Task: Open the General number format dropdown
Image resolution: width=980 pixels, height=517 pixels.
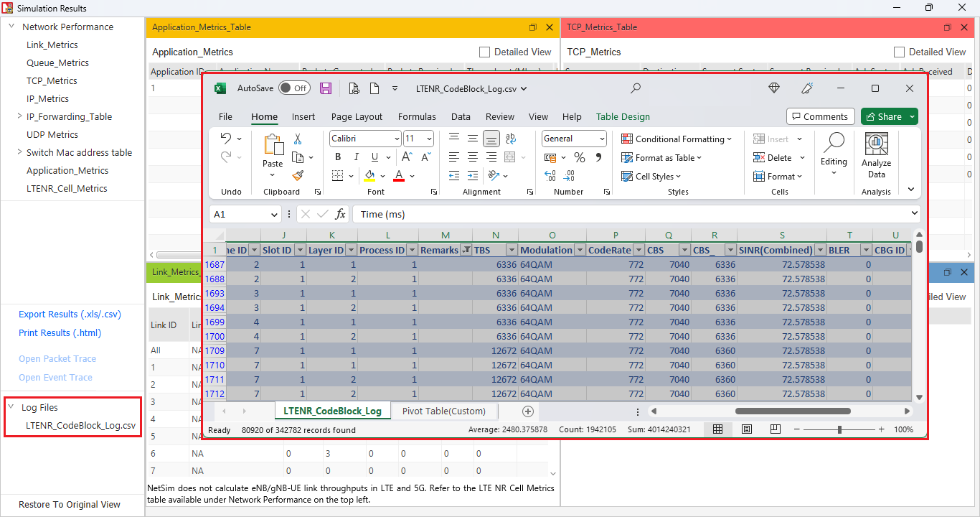Action: point(601,139)
